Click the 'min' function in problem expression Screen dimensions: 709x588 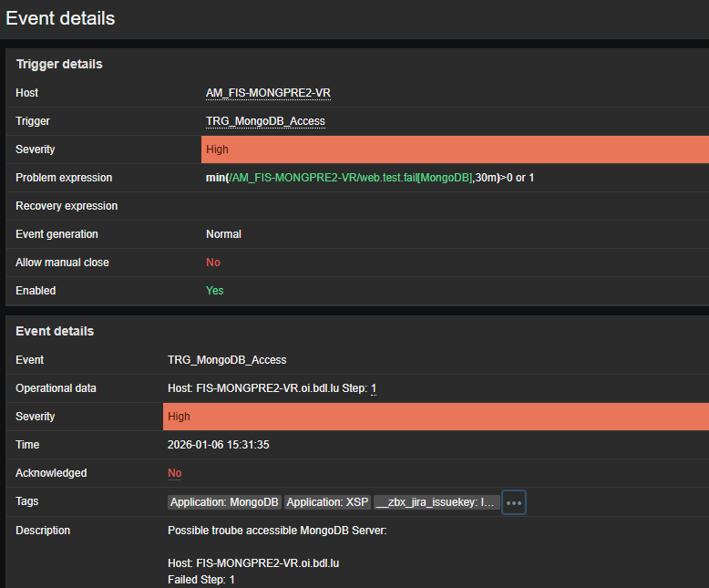coord(215,178)
